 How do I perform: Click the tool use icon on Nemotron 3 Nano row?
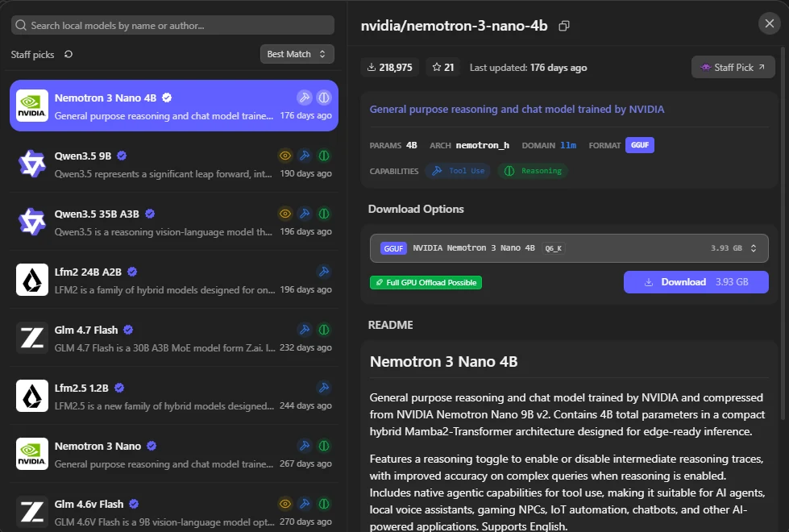(x=305, y=446)
